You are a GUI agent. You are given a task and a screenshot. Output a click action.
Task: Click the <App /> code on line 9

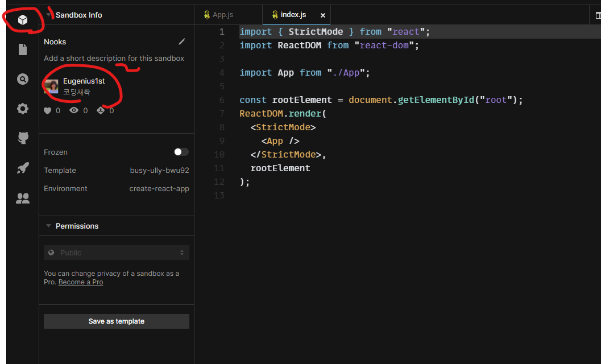click(x=280, y=141)
